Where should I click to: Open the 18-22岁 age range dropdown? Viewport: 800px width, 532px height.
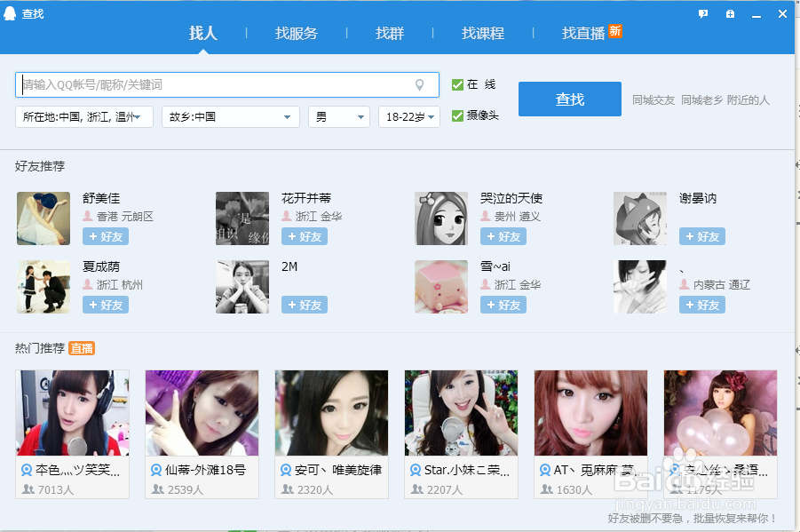[409, 117]
